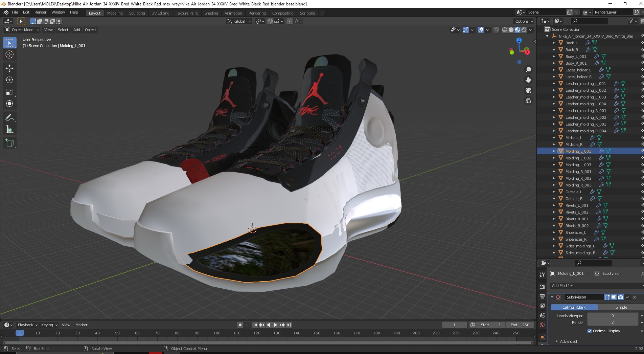This screenshot has height=354, width=644.
Task: Select the Add Cube tool
Action: pyautogui.click(x=9, y=143)
